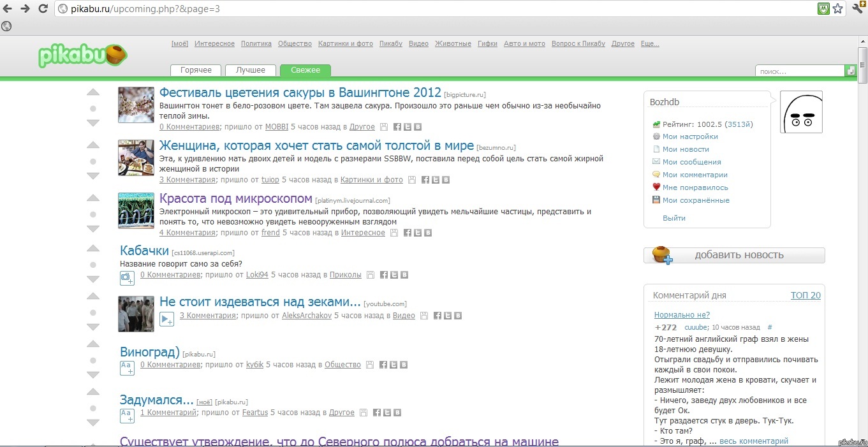Viewport: 868px width, 447px height.
Task: Open the Мои сообщения link
Action: click(691, 162)
